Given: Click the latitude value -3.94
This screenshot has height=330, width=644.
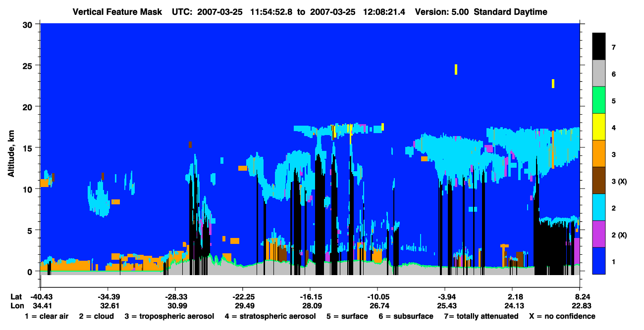Looking at the screenshot, I should [x=445, y=296].
